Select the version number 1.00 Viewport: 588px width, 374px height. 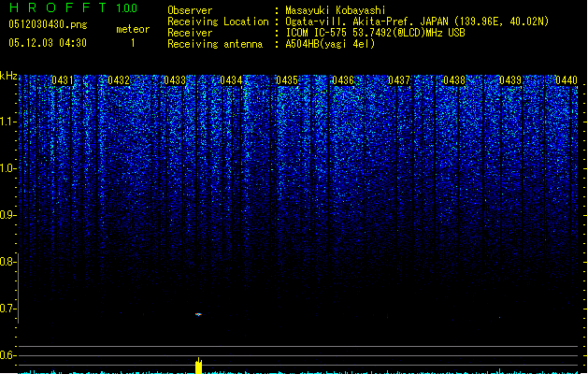point(127,8)
